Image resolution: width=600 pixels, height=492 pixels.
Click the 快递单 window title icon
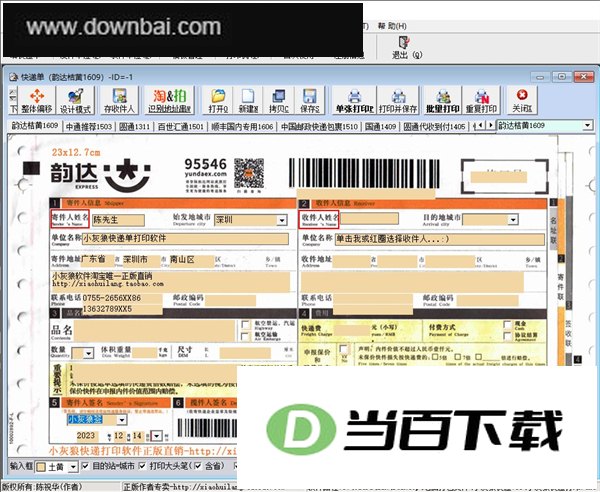14,77
